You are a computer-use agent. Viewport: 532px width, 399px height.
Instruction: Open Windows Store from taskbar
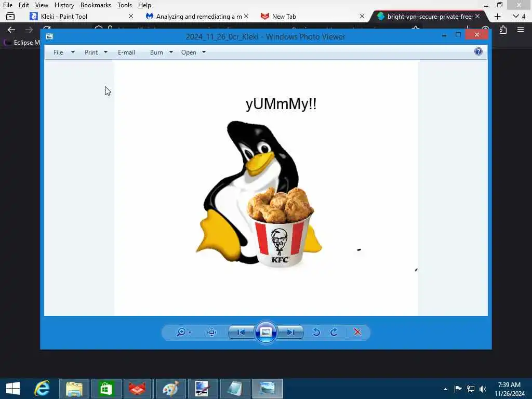[106, 389]
